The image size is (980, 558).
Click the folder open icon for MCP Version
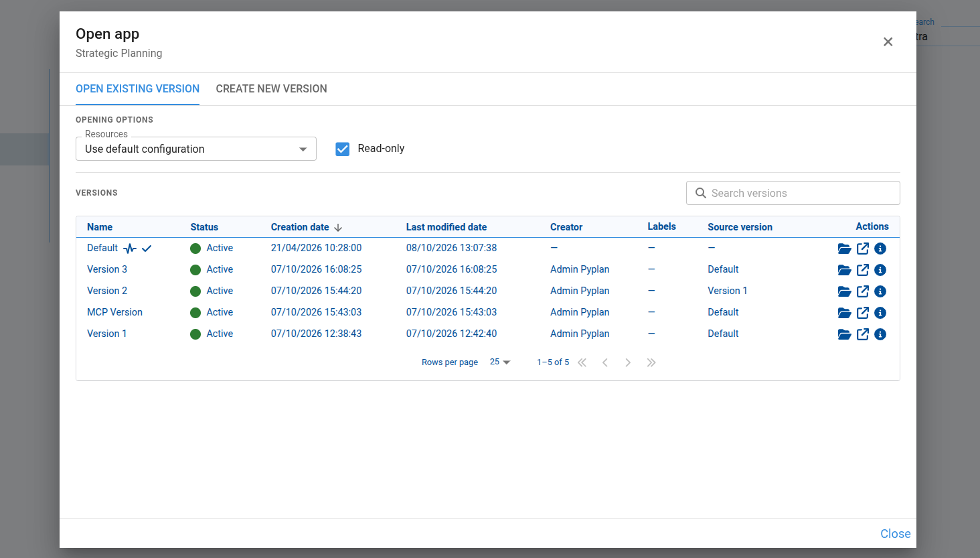[x=844, y=313]
